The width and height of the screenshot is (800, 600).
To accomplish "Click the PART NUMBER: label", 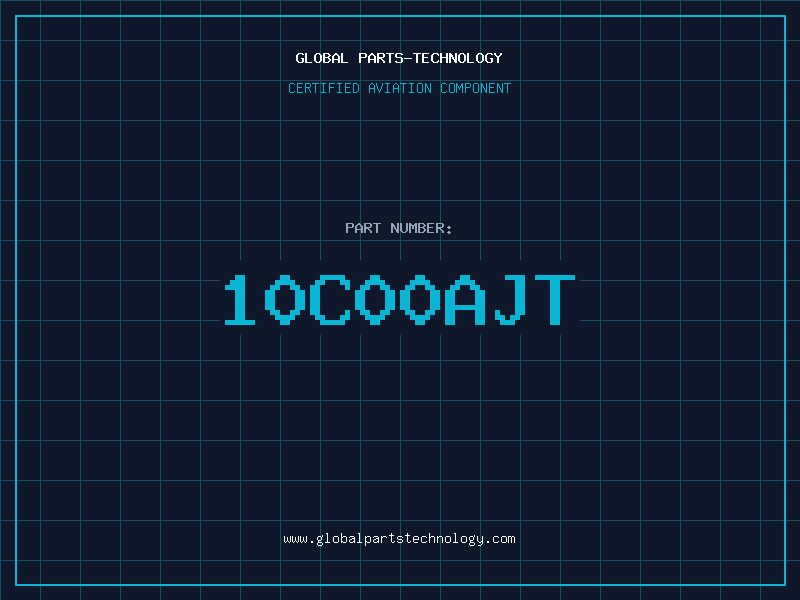I will [399, 228].
